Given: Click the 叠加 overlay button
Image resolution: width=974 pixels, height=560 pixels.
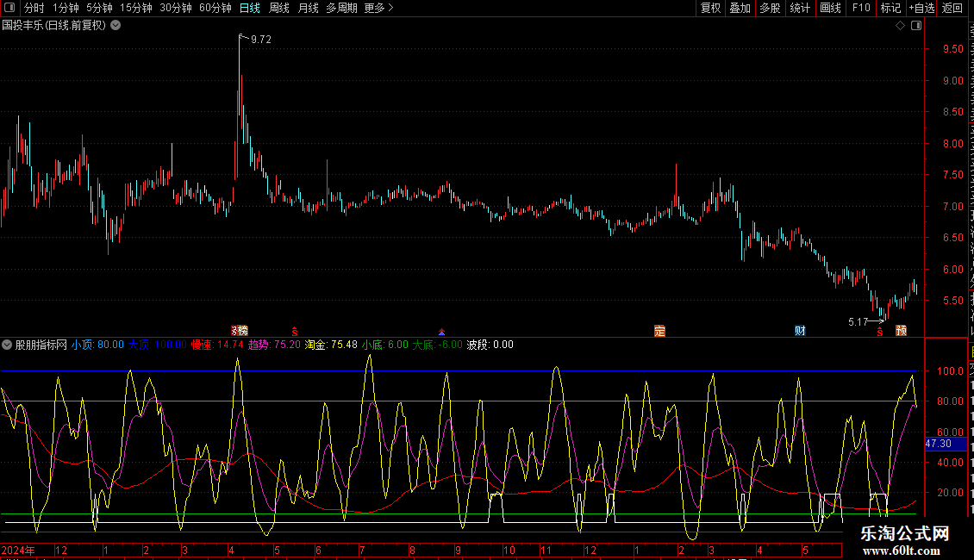Looking at the screenshot, I should point(740,8).
